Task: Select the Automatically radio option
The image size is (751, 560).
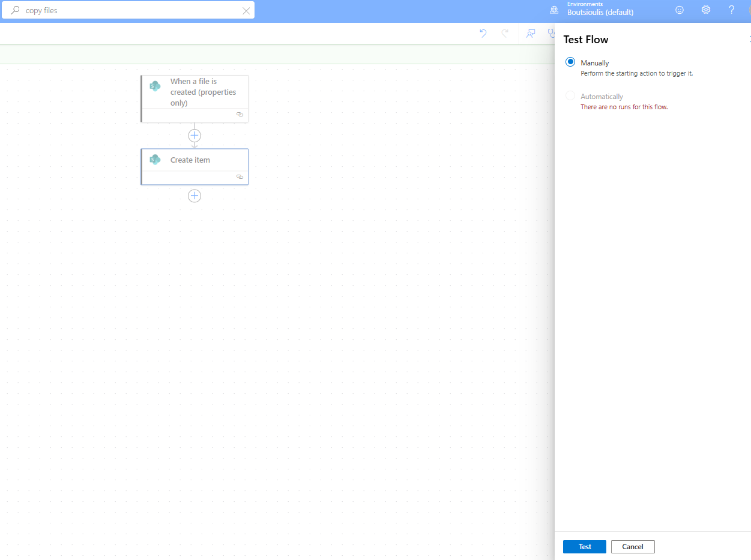Action: coord(570,96)
